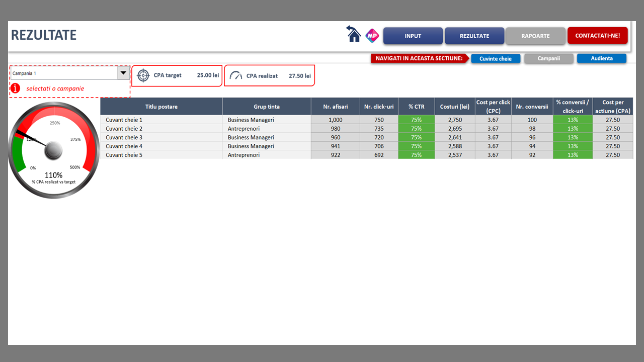This screenshot has height=362, width=644.
Task: Open the REZULTATE section button
Action: 474,36
